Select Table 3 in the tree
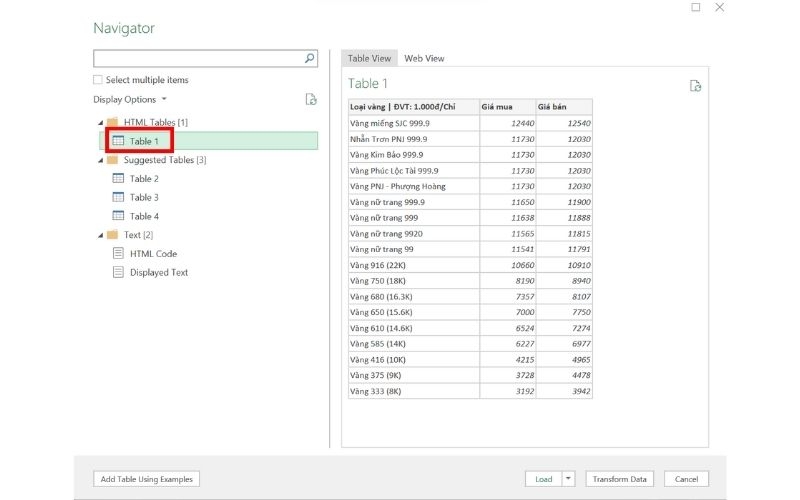800x500 pixels. tap(144, 197)
